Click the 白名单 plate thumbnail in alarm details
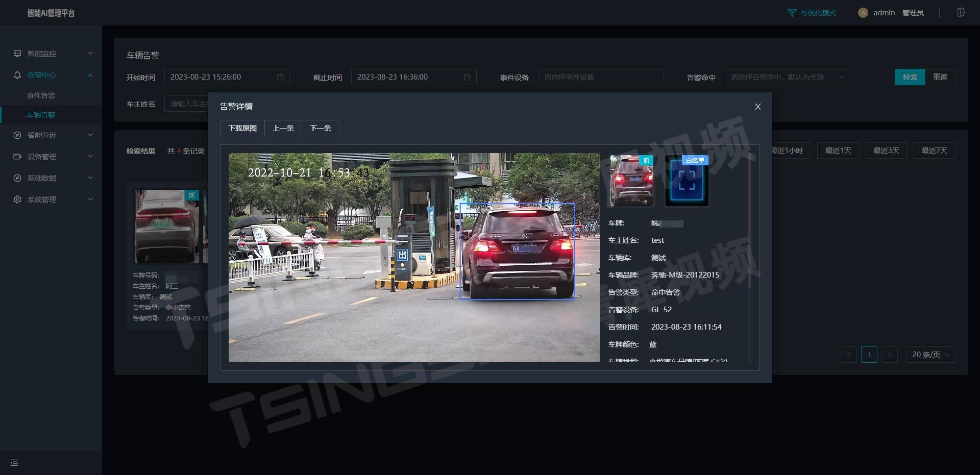Screen dimensions: 980x475 [x=687, y=181]
